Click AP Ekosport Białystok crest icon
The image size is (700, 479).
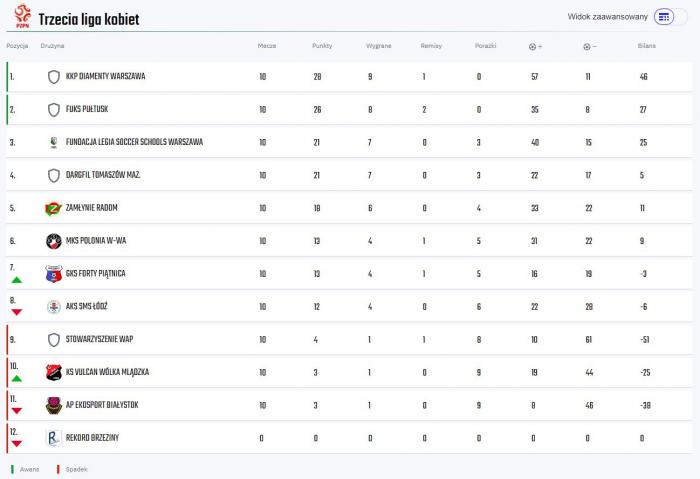tap(54, 405)
